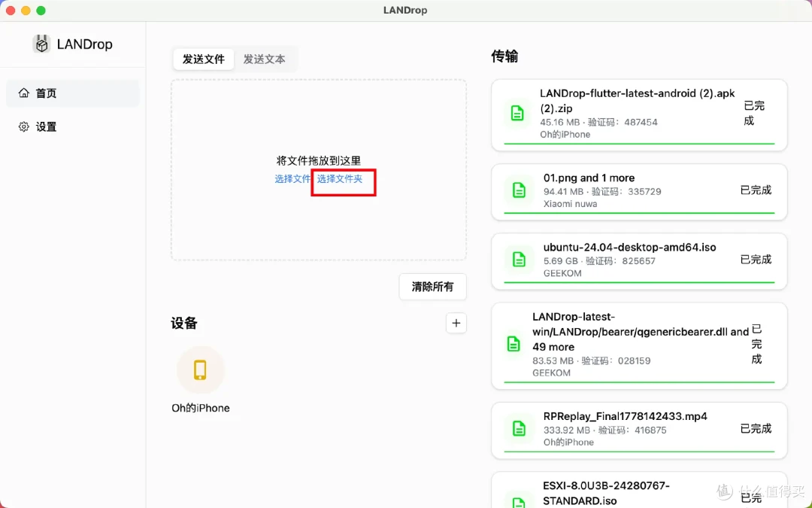Click the 83.53 MB verification code 028159 line
The width and height of the screenshot is (812, 508).
point(592,360)
